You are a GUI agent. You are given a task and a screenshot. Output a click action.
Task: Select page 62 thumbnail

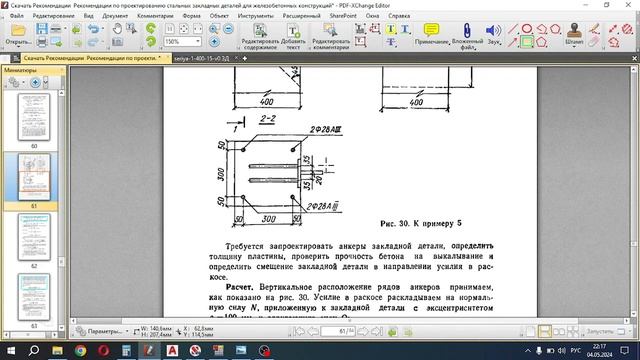pos(34,237)
